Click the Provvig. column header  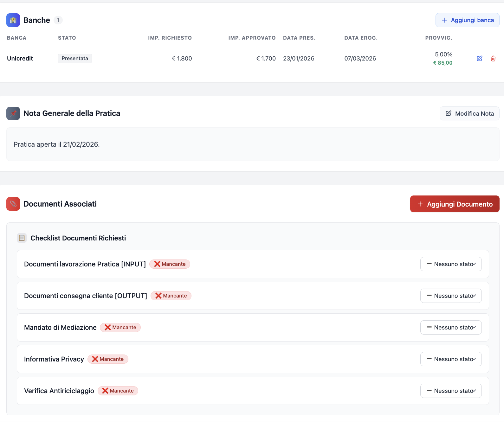[x=438, y=38]
